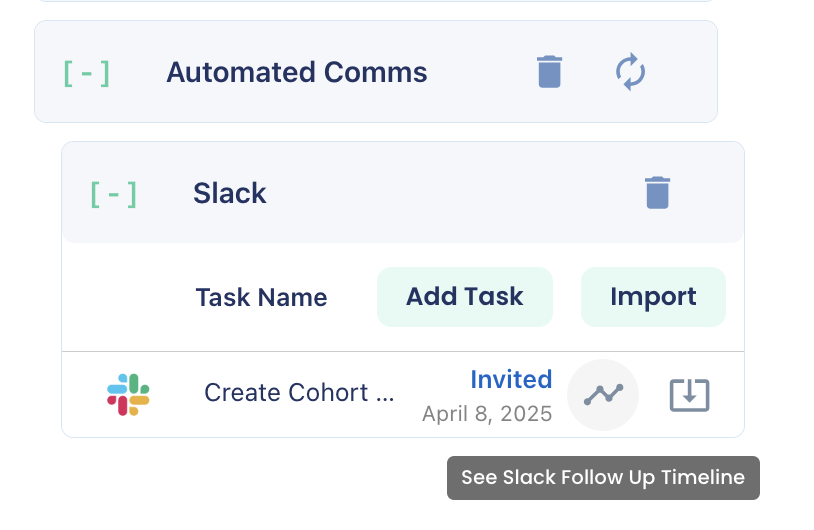Click the download-to-tray icon in the task row
The image size is (814, 530).
(689, 395)
